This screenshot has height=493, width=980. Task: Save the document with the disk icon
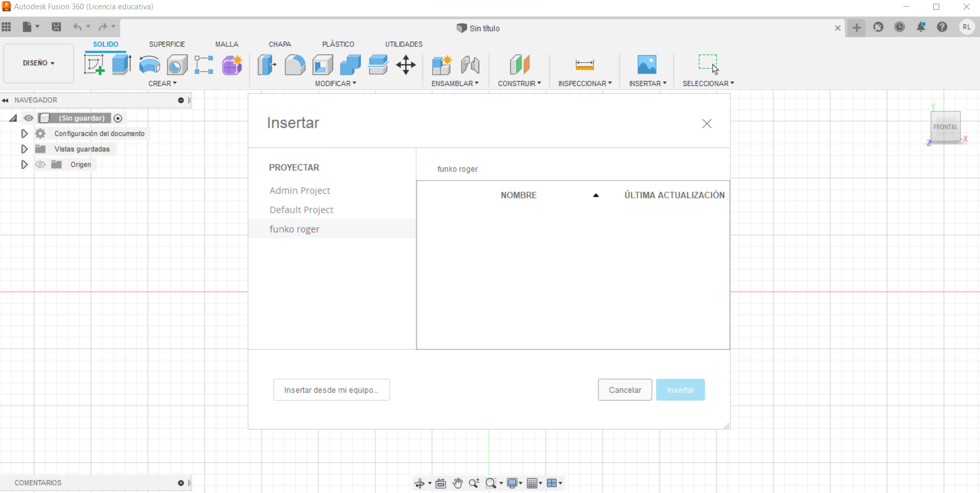pos(57,27)
